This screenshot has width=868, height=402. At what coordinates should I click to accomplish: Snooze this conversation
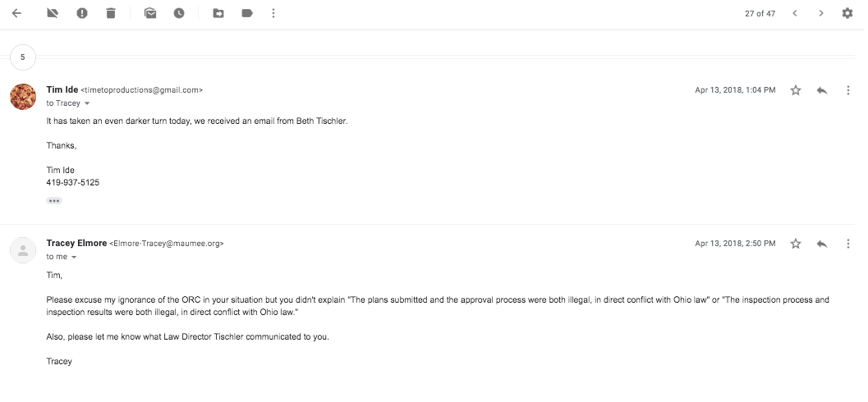click(179, 13)
